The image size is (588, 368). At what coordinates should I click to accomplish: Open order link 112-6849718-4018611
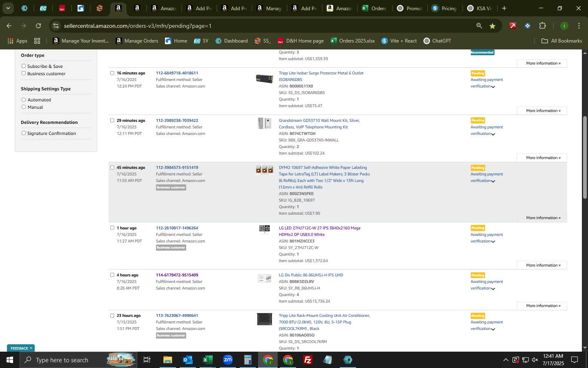coord(177,73)
